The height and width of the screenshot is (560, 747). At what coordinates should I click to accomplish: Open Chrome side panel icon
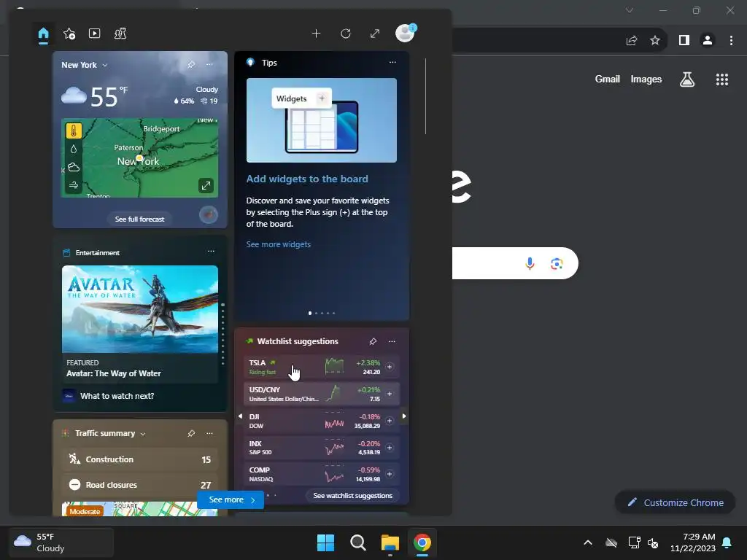click(x=684, y=41)
